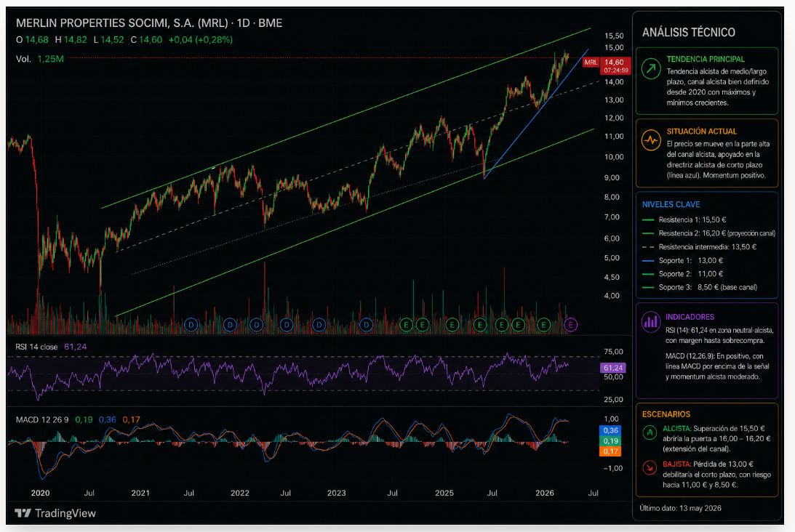This screenshot has height=532, width=795.
Task: Click the orange pulse icon in Situación Actual
Action: pyautogui.click(x=651, y=140)
